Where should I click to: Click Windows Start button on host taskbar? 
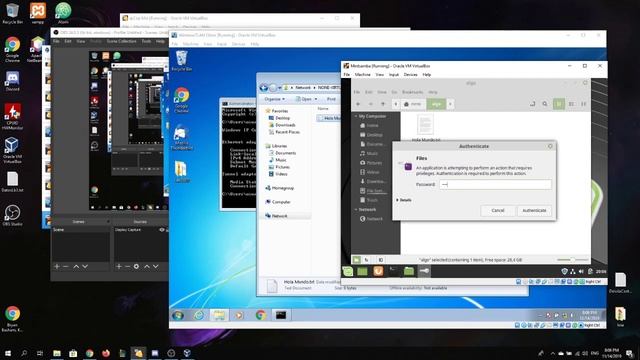tap(8, 353)
